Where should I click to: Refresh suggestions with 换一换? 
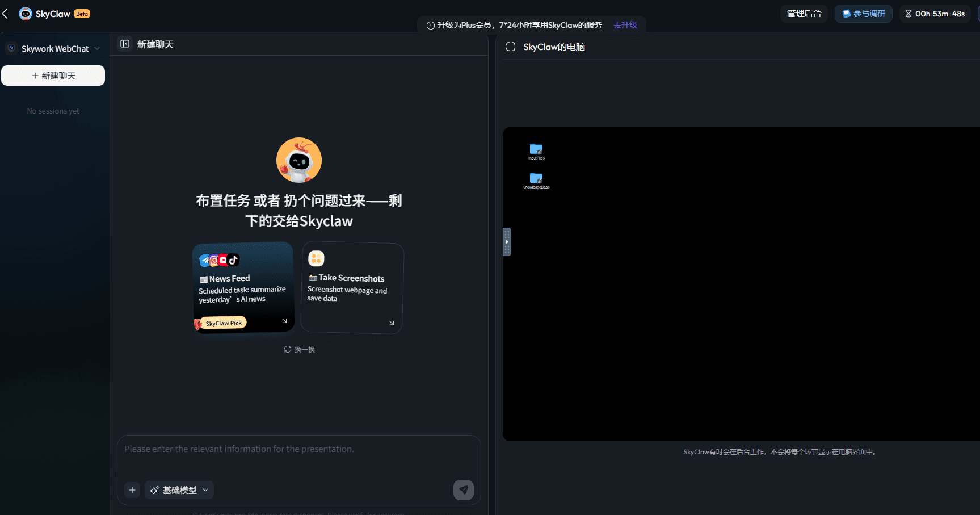coord(300,349)
